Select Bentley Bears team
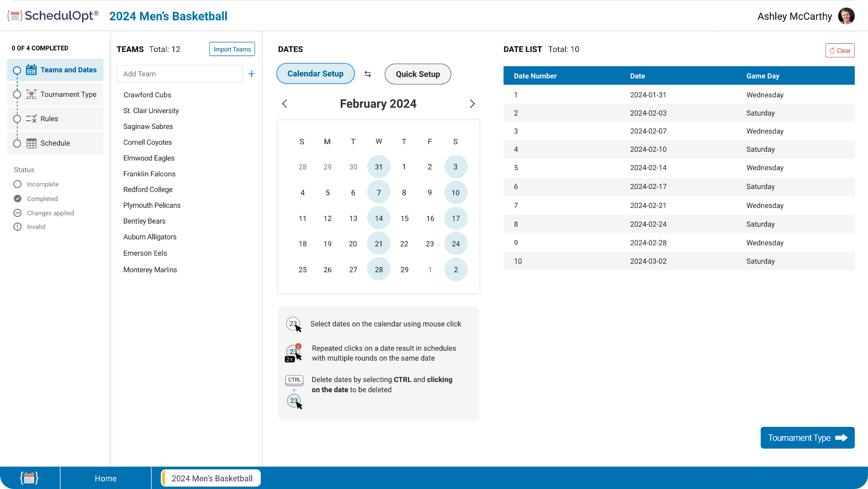Screen dimensions: 868x489 144,221
